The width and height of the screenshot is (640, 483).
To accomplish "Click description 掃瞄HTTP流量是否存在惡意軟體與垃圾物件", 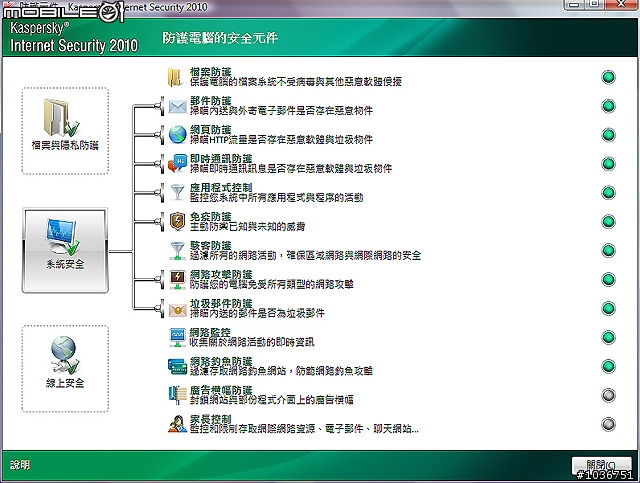I will (x=281, y=140).
